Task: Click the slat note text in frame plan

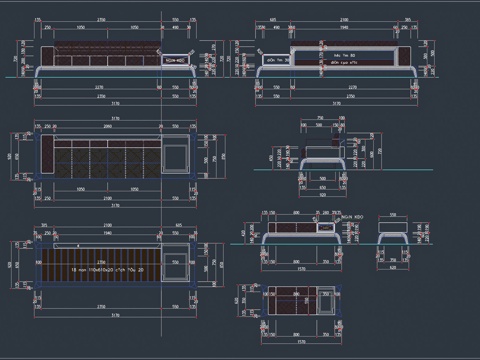Action: click(108, 270)
